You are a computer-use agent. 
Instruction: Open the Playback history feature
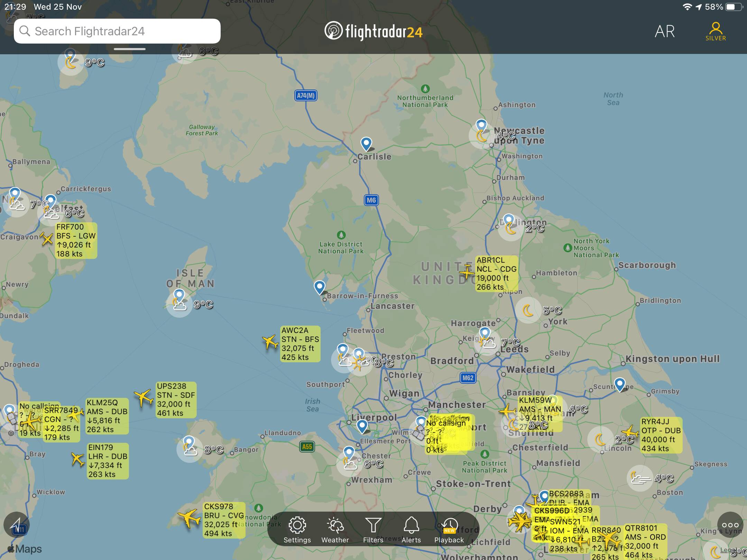coord(449,530)
